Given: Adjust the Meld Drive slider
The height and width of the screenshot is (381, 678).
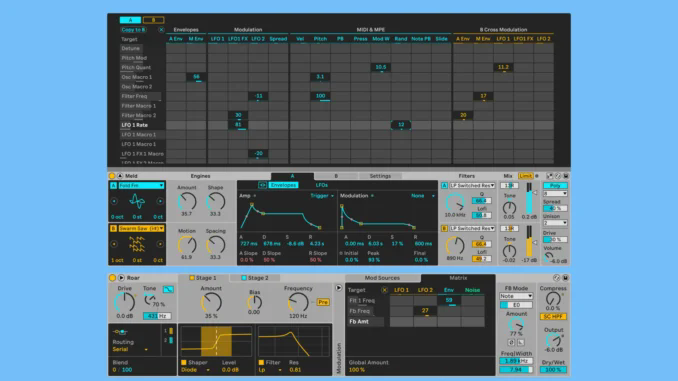Looking at the screenshot, I should point(555,240).
